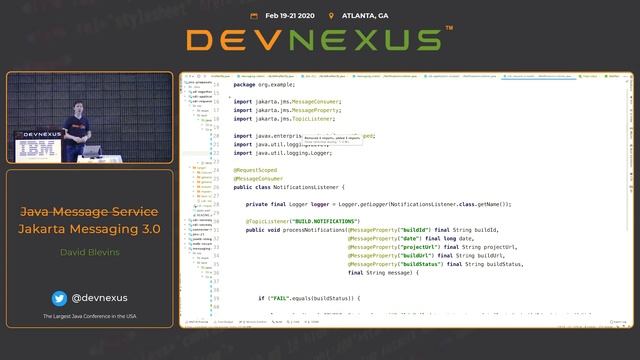The width and height of the screenshot is (640, 360).
Task: Click the @devnexus handle
Action: click(99, 298)
